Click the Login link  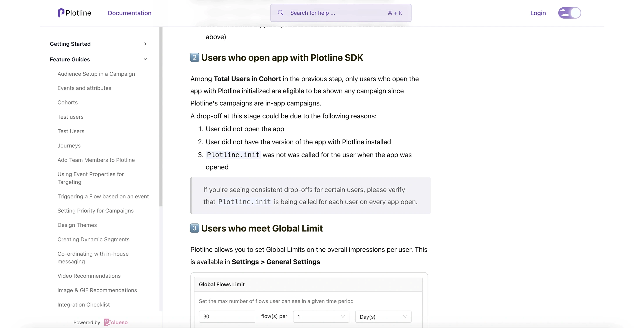[538, 13]
